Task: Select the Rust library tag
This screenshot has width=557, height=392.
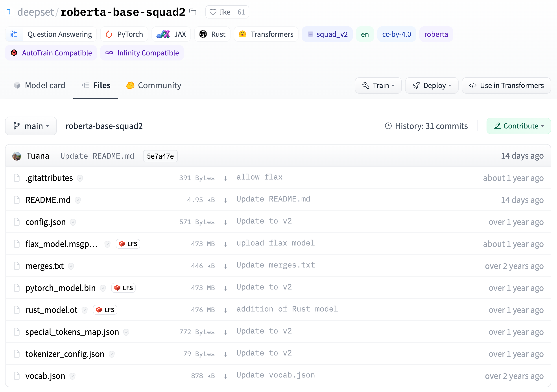Action: (x=212, y=34)
